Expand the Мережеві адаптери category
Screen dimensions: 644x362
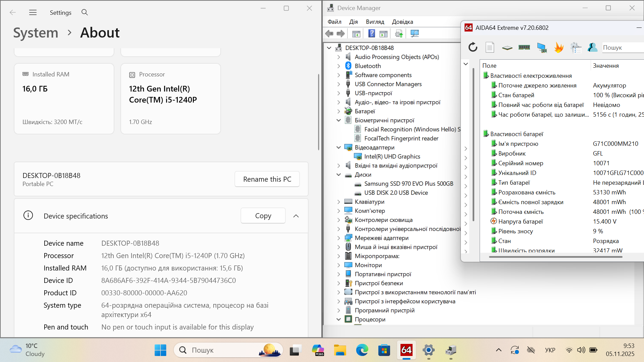point(338,238)
